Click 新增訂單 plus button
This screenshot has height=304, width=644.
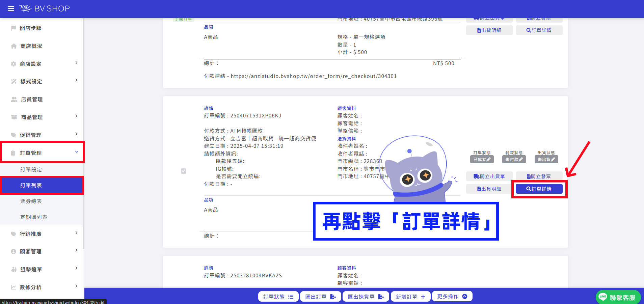tap(410, 297)
